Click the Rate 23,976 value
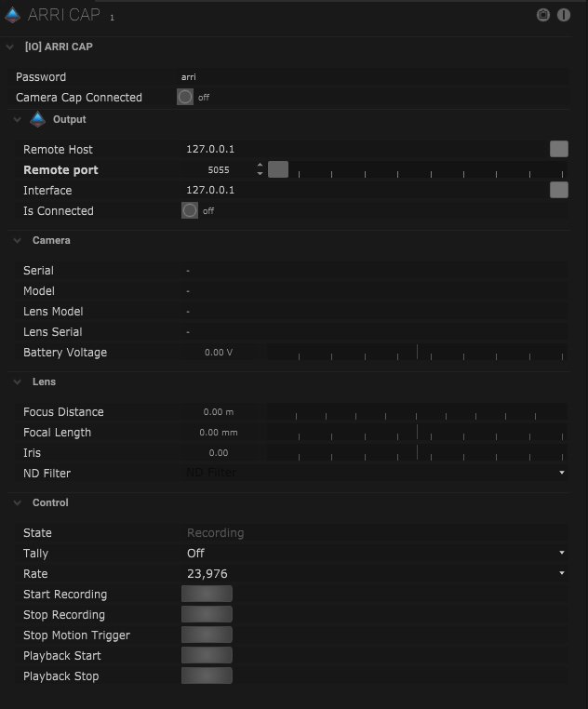The height and width of the screenshot is (709, 588). (x=207, y=573)
